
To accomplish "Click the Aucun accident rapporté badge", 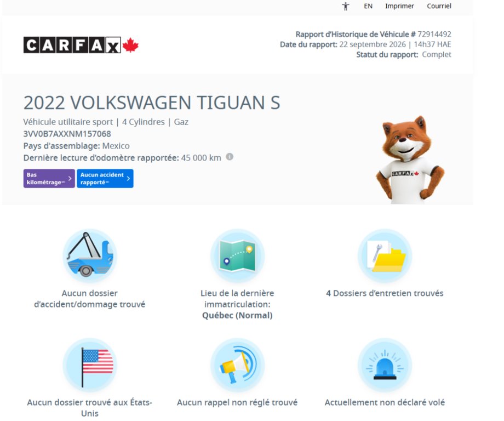I will (105, 179).
